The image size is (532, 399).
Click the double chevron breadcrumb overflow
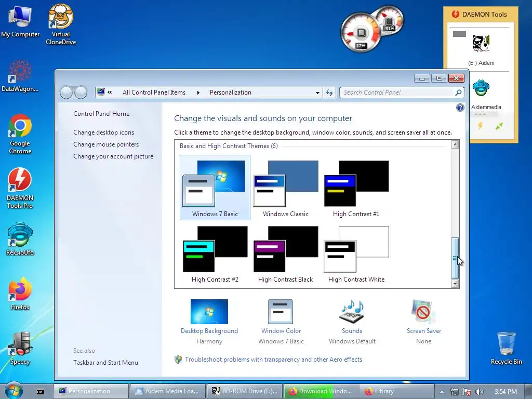pos(110,92)
